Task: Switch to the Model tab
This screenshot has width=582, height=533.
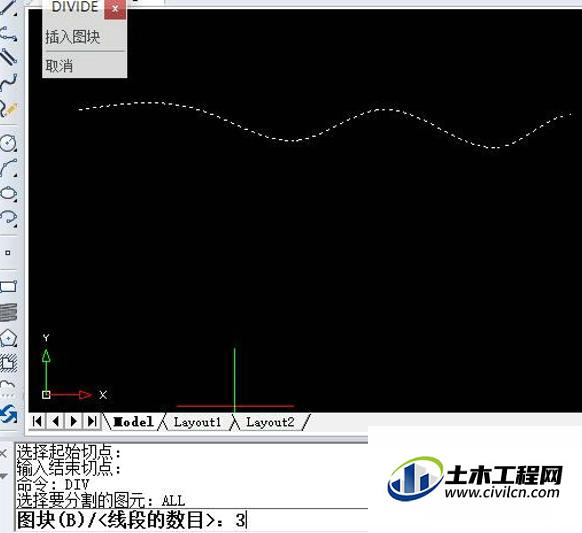Action: point(133,422)
